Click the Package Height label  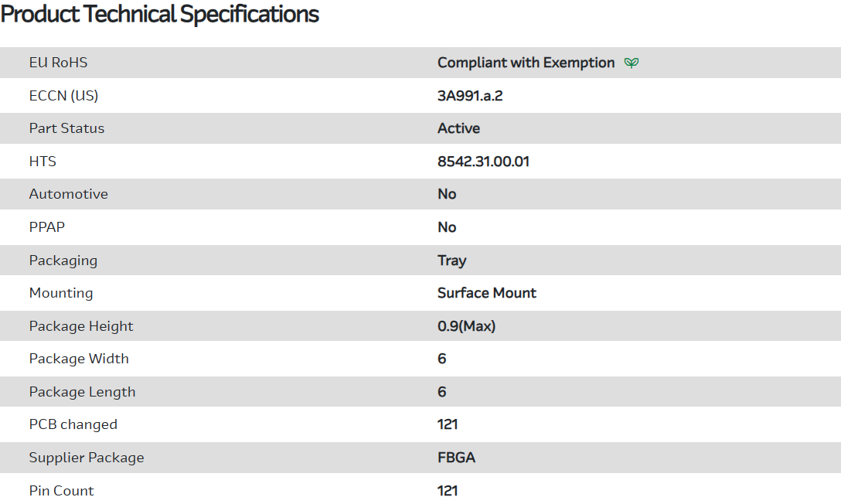pyautogui.click(x=81, y=326)
